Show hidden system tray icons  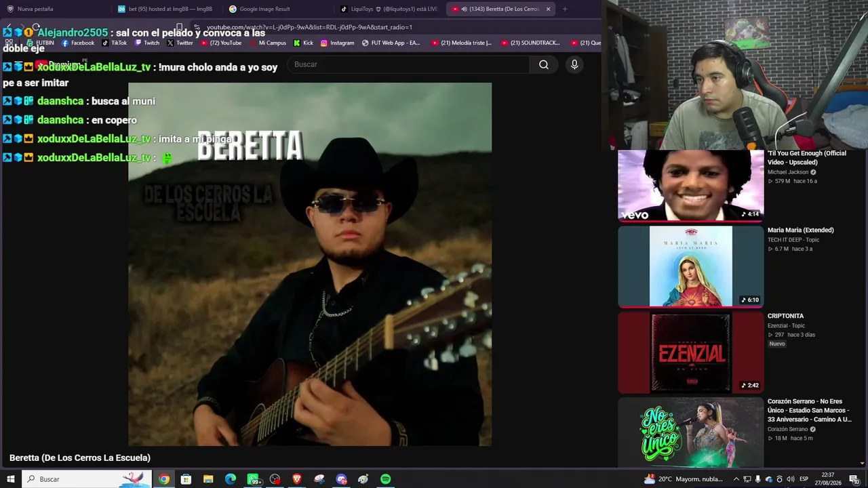click(x=736, y=479)
